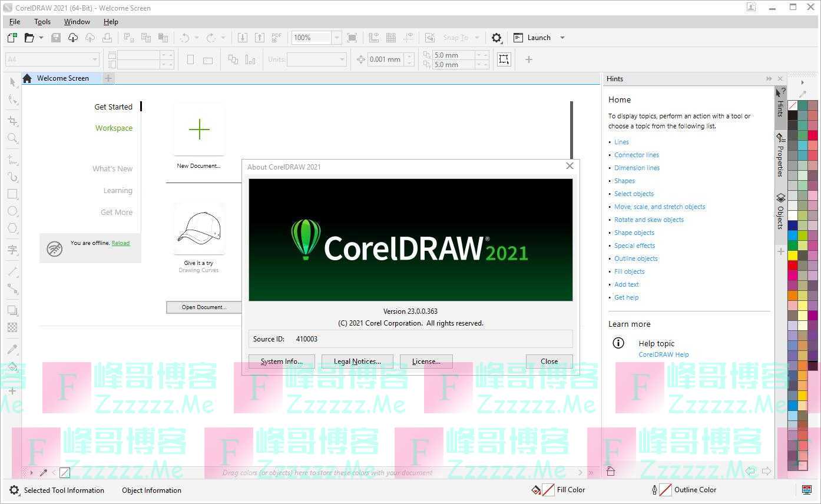Select the Crop tool in toolbox

pos(12,121)
